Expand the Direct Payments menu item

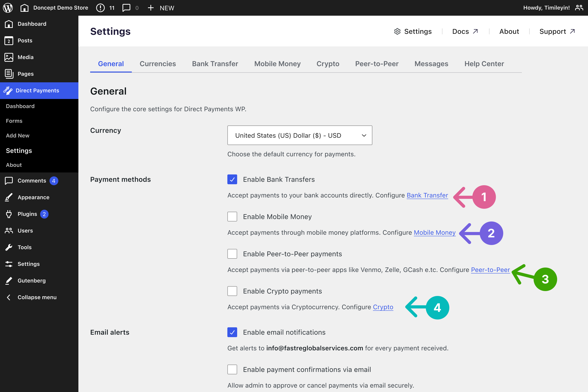(37, 90)
